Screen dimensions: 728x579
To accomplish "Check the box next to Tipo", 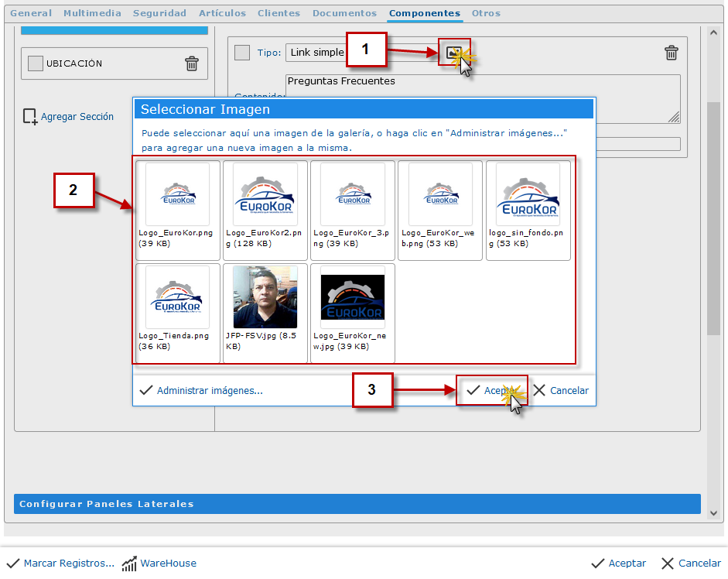I will coord(242,53).
